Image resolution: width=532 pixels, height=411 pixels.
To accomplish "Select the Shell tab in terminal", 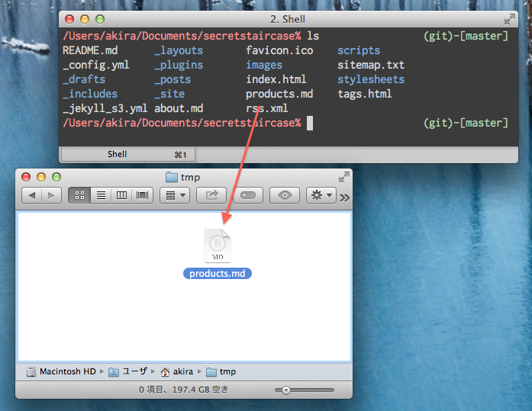I will click(x=128, y=155).
